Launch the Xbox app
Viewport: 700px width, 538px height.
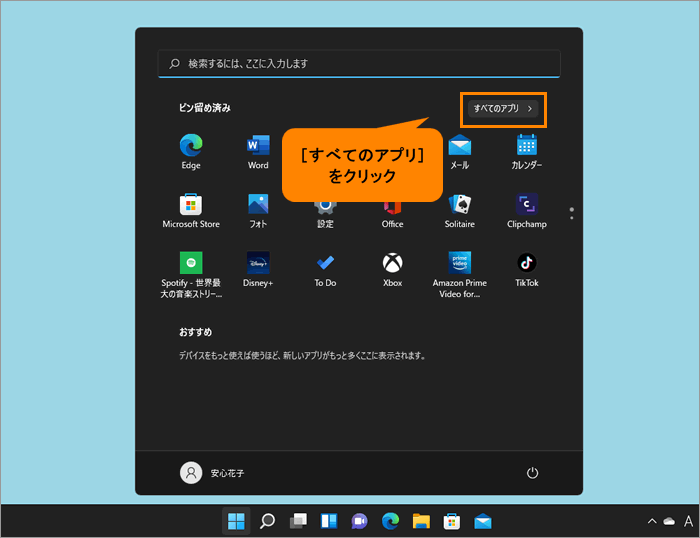tap(392, 270)
